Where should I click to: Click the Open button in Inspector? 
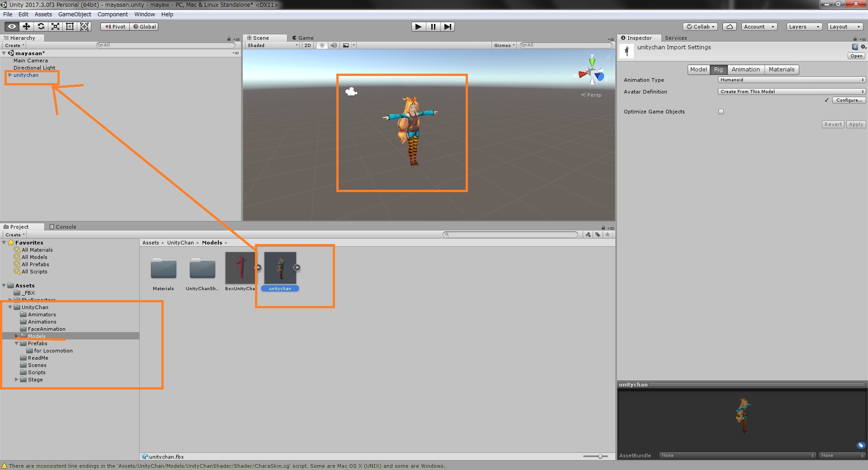856,56
